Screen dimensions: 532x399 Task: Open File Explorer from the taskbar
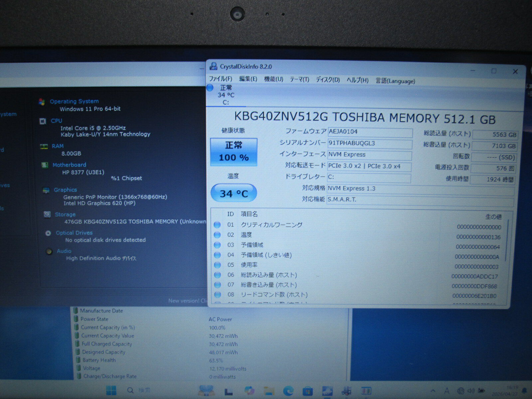(269, 391)
